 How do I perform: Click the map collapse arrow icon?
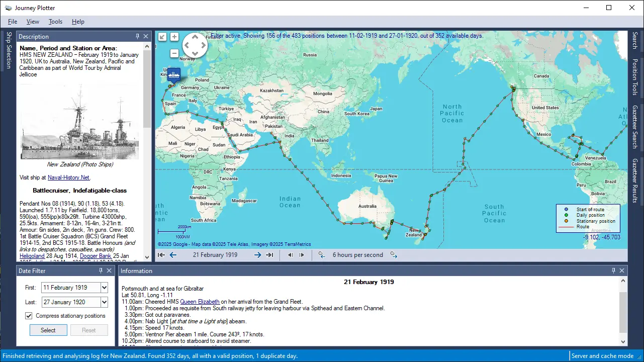pos(162,37)
